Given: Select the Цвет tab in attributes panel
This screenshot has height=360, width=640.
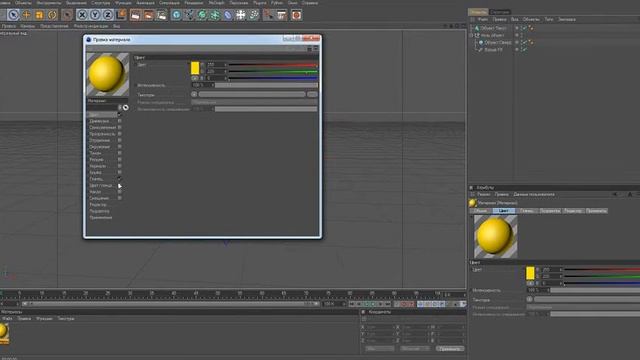Looking at the screenshot, I should tap(504, 211).
